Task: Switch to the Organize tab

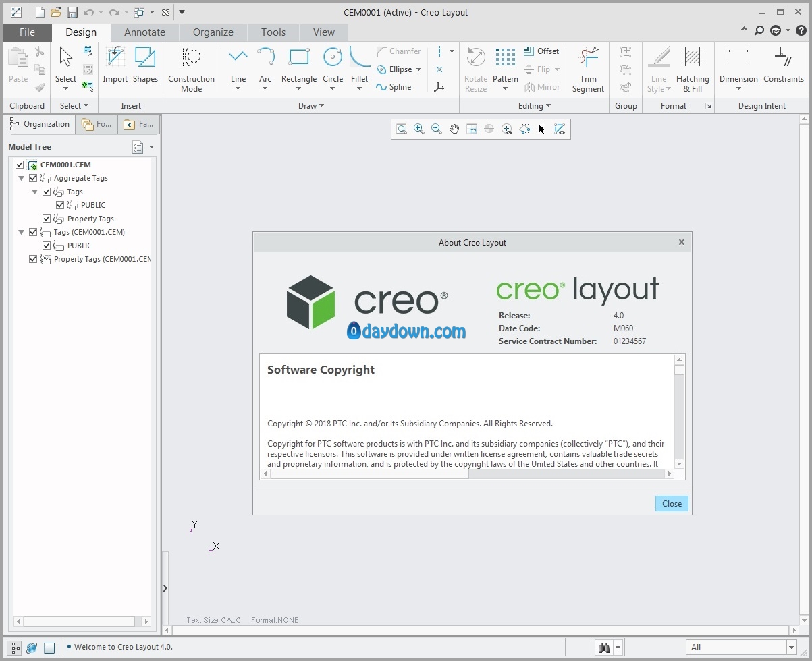Action: [x=213, y=32]
